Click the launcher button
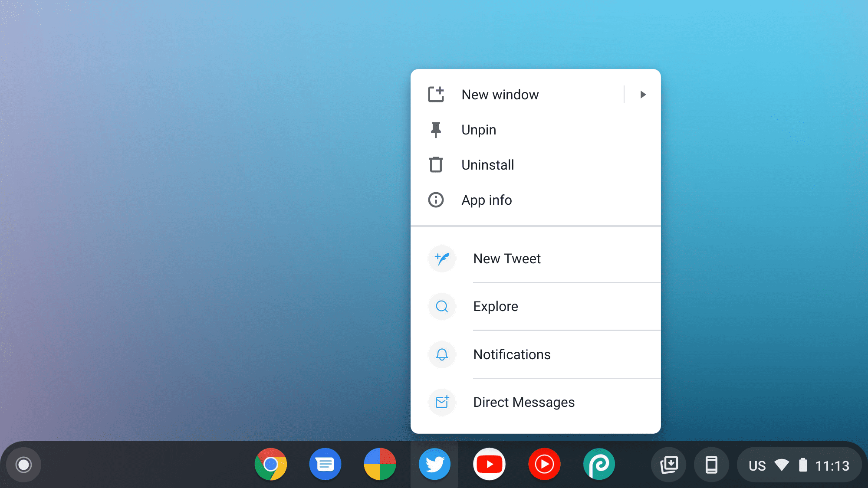Viewport: 868px width, 488px height. tap(24, 465)
